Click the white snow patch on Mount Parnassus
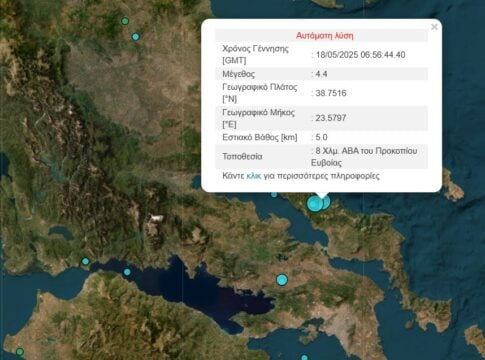This screenshot has height=360, width=485. click(157, 218)
